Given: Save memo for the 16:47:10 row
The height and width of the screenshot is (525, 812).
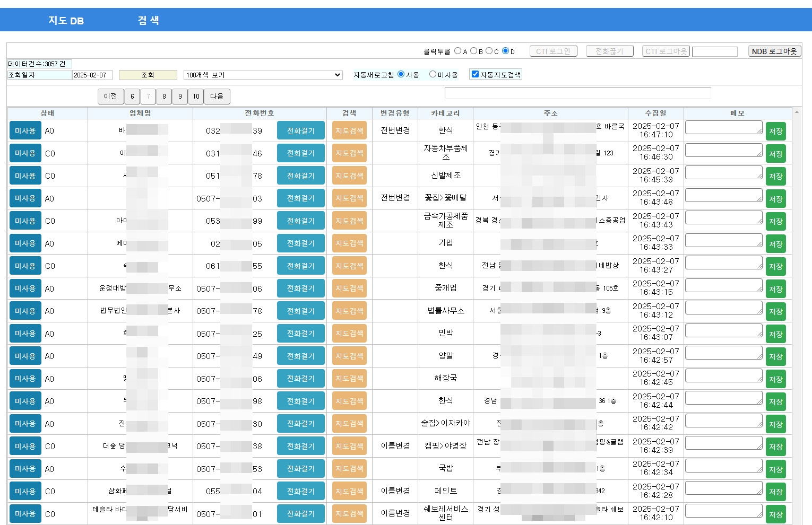Looking at the screenshot, I should (775, 131).
